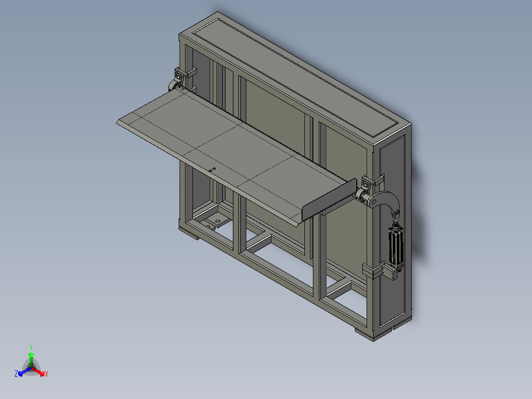This screenshot has width=532, height=399.
Task: Select the foot pad under the left frame corner
Action: 189,233
